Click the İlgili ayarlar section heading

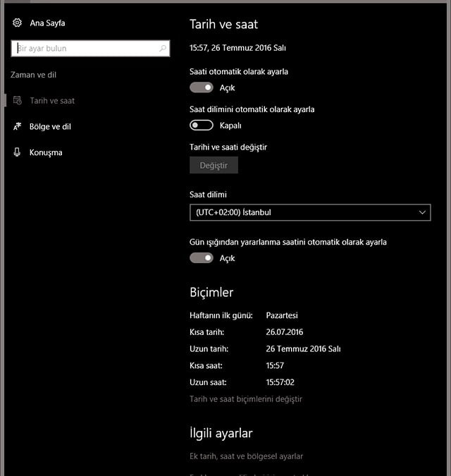click(x=221, y=433)
